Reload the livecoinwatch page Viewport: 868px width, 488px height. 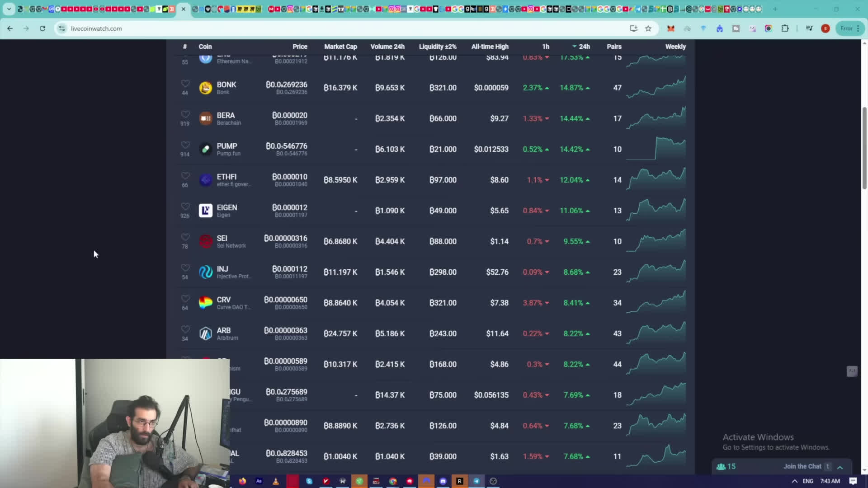[42, 28]
